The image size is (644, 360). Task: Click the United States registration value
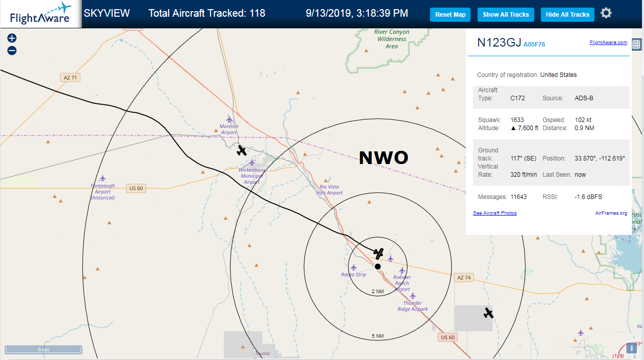559,75
